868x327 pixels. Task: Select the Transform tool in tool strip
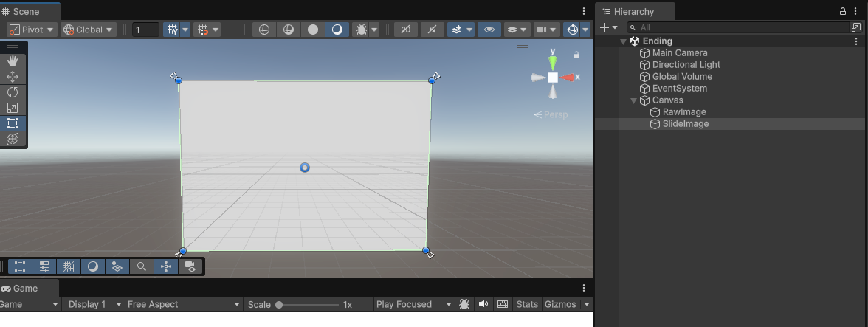pyautogui.click(x=13, y=139)
